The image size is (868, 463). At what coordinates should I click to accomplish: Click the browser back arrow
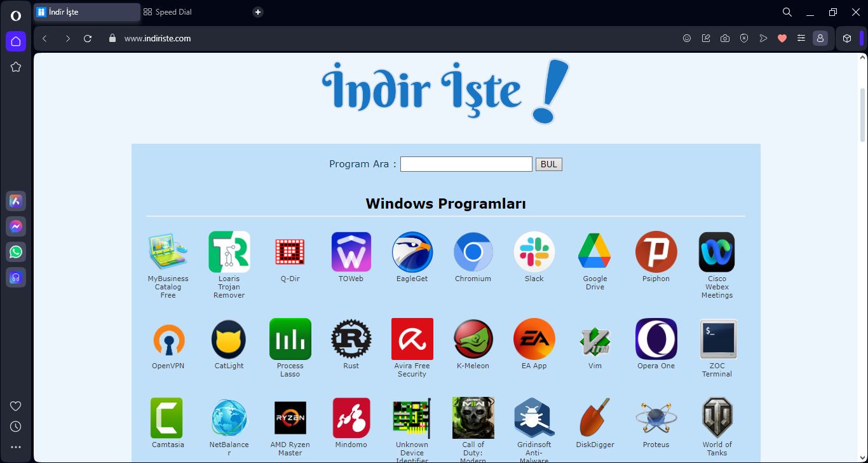(x=44, y=38)
